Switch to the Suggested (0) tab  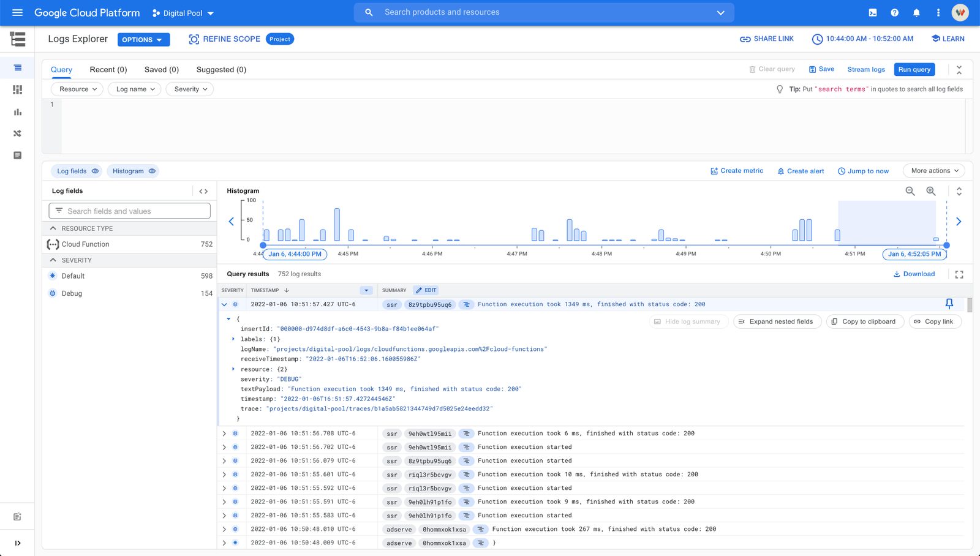(221, 70)
